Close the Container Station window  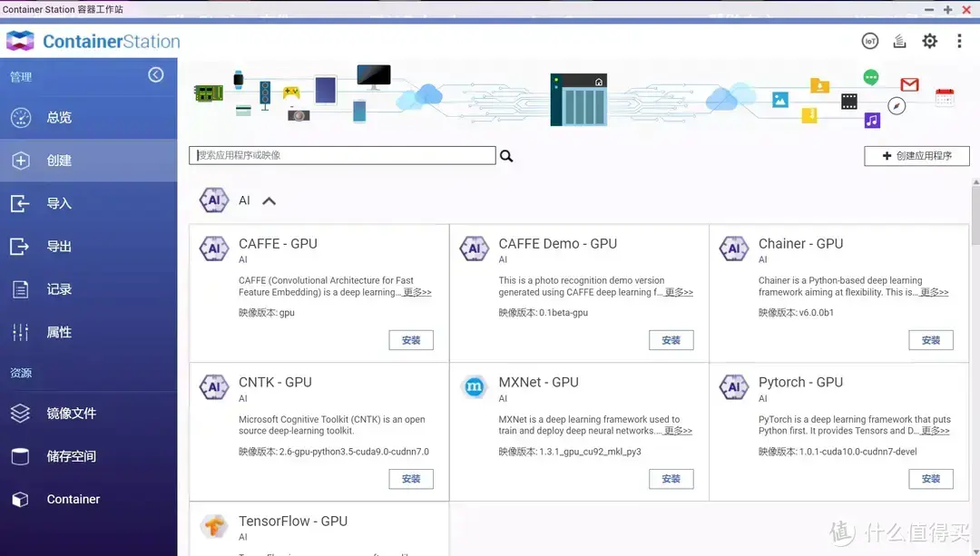pos(966,9)
